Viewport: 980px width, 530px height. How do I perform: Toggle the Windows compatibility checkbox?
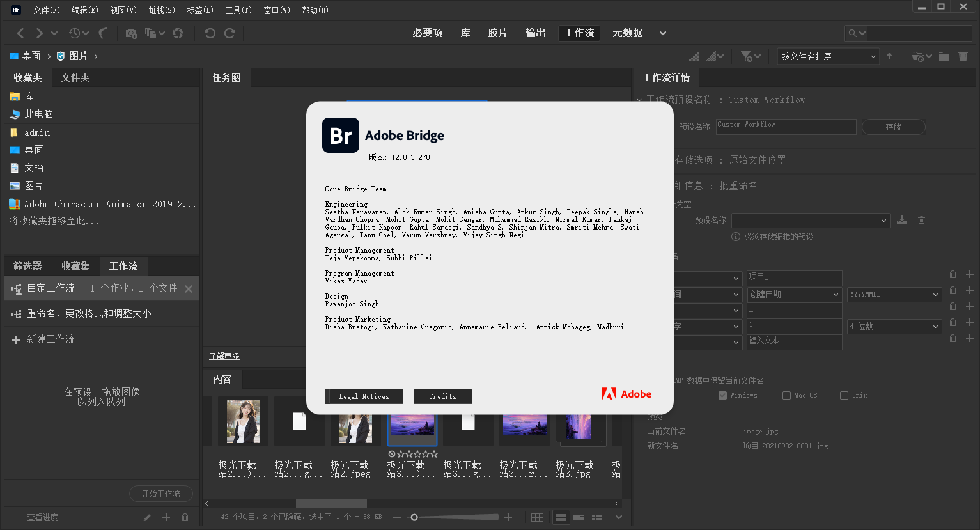722,396
